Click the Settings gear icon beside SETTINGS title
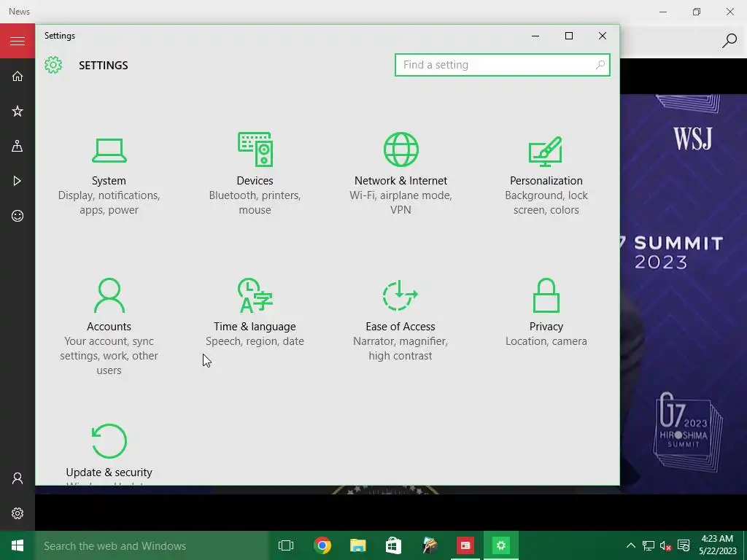 (x=53, y=65)
